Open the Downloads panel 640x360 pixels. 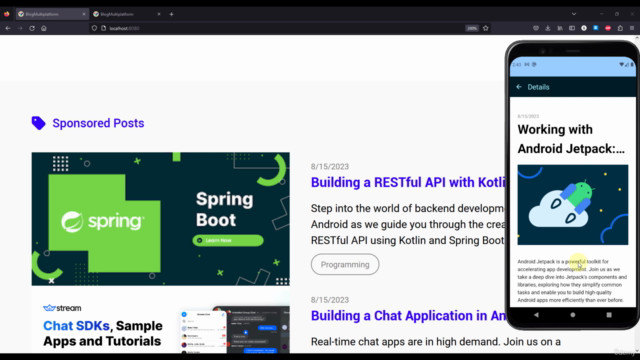point(548,28)
